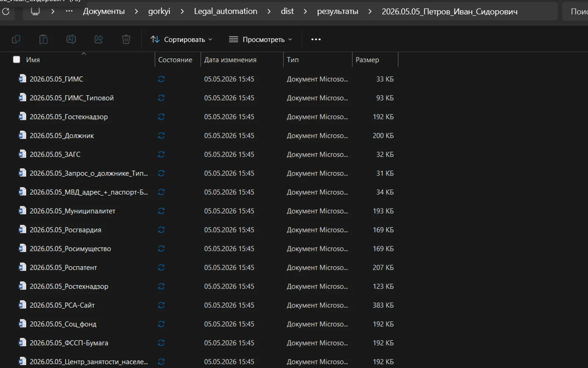Select the file 2026.05.05_Муниципалитет
588x368 pixels.
72,211
